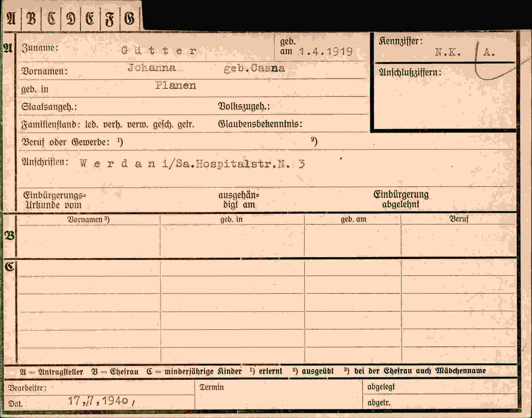Click the 'Einbürgerung abgelehnt' label
The width and height of the screenshot is (532, 418).
[x=401, y=199]
